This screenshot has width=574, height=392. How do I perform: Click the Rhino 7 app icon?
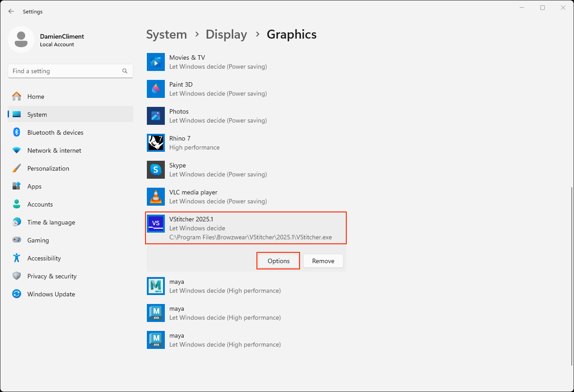pos(156,143)
